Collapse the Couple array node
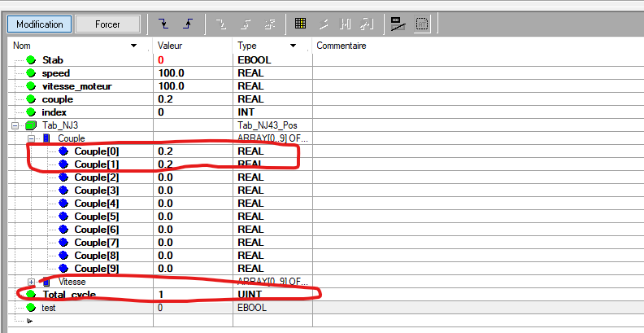Image resolution: width=644 pixels, height=333 pixels. [32, 138]
